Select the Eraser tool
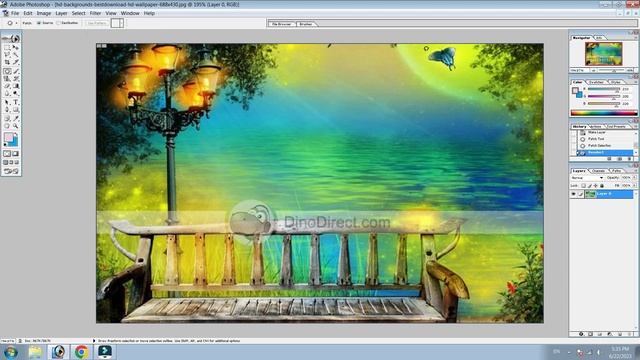This screenshot has height=360, width=640. (7, 86)
